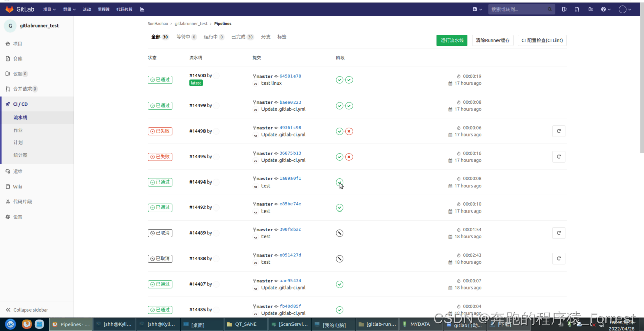644x331 pixels.
Task: Open the help question mark dropdown
Action: [605, 9]
